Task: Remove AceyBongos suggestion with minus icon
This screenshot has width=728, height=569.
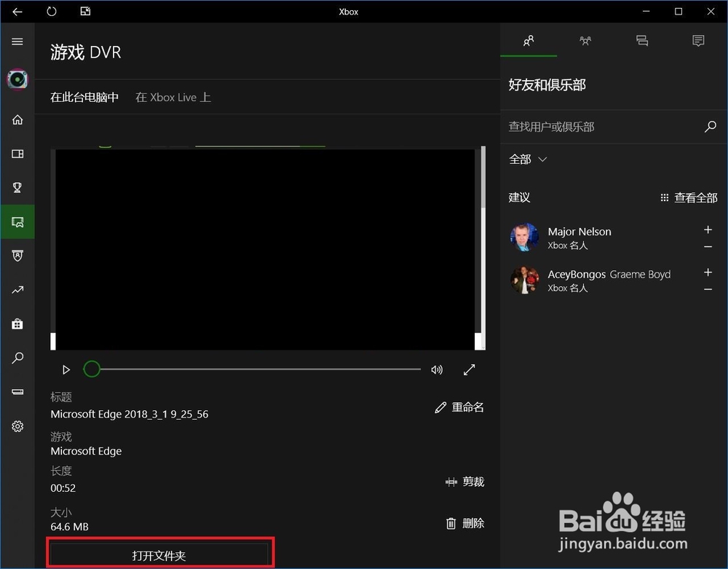Action: tap(708, 289)
